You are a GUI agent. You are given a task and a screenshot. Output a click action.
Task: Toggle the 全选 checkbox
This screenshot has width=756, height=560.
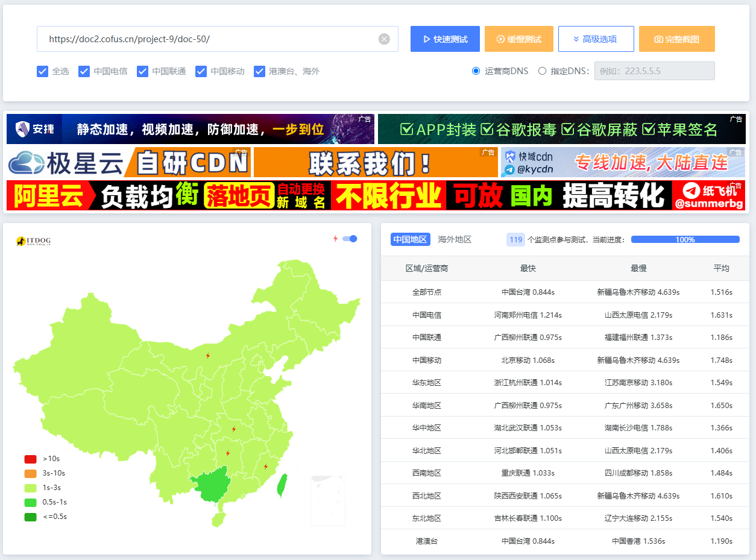(42, 71)
